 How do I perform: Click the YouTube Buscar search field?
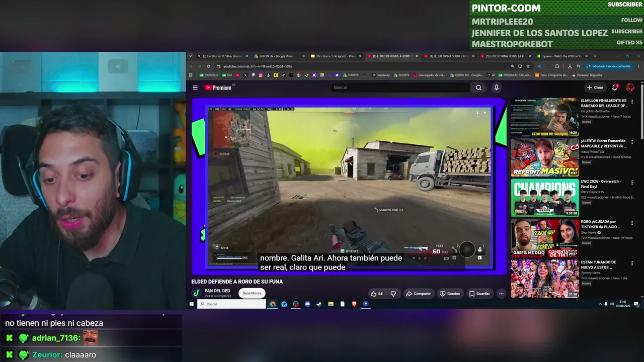[400, 87]
